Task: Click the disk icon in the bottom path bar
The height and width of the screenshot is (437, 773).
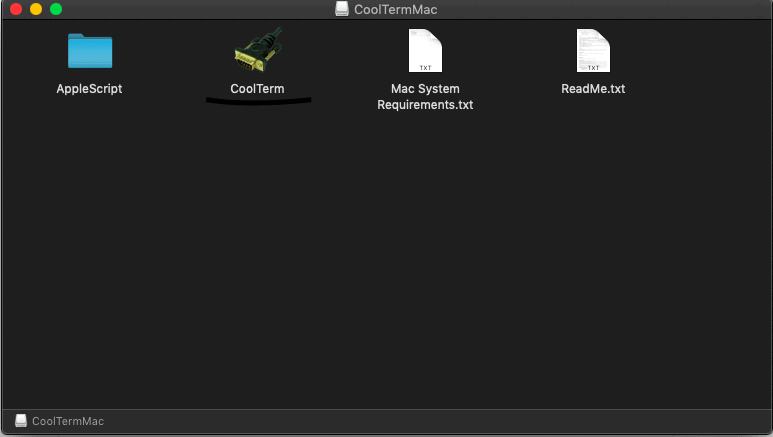Action: click(21, 420)
